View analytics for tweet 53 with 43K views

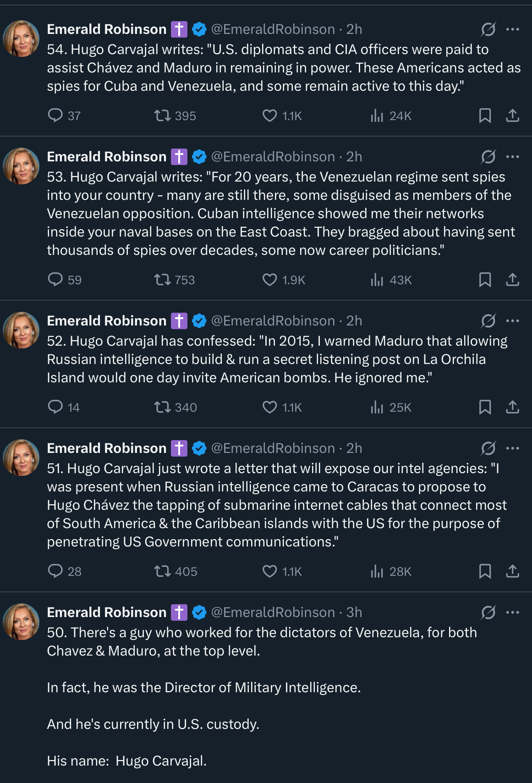[x=377, y=280]
